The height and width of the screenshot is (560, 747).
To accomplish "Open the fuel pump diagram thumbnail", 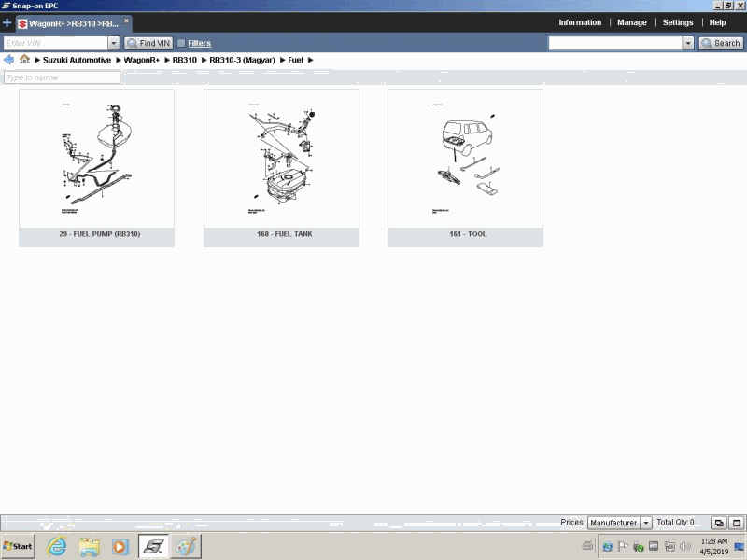I will [97, 159].
